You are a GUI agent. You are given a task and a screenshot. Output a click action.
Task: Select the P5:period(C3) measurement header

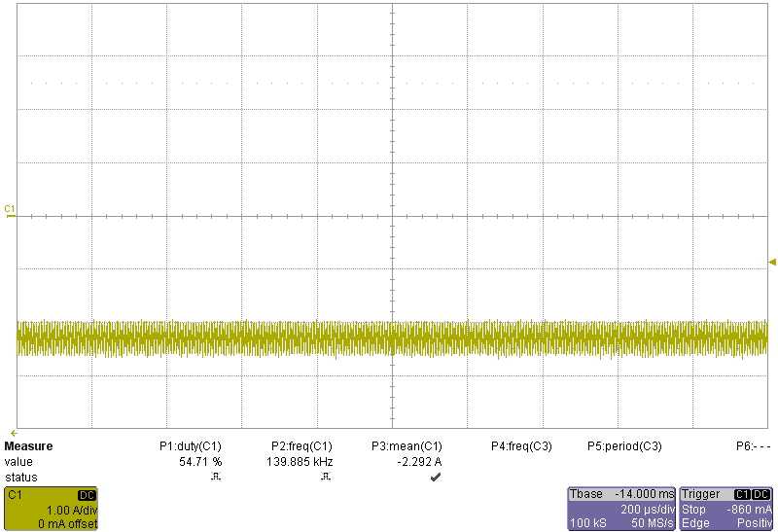(624, 446)
